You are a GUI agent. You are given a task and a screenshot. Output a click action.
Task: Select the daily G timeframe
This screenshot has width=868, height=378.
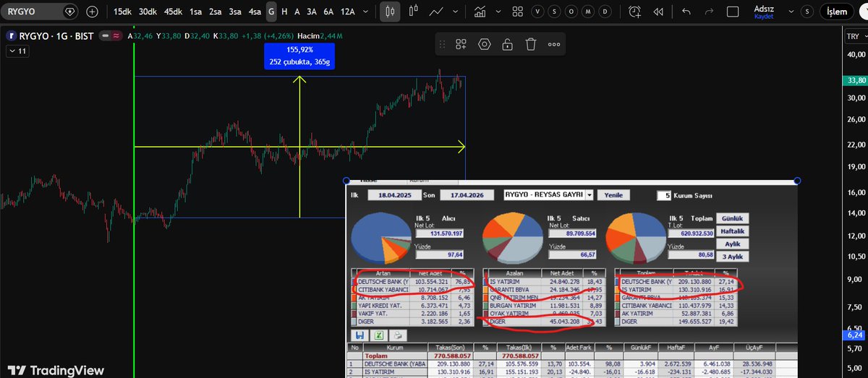coord(271,12)
